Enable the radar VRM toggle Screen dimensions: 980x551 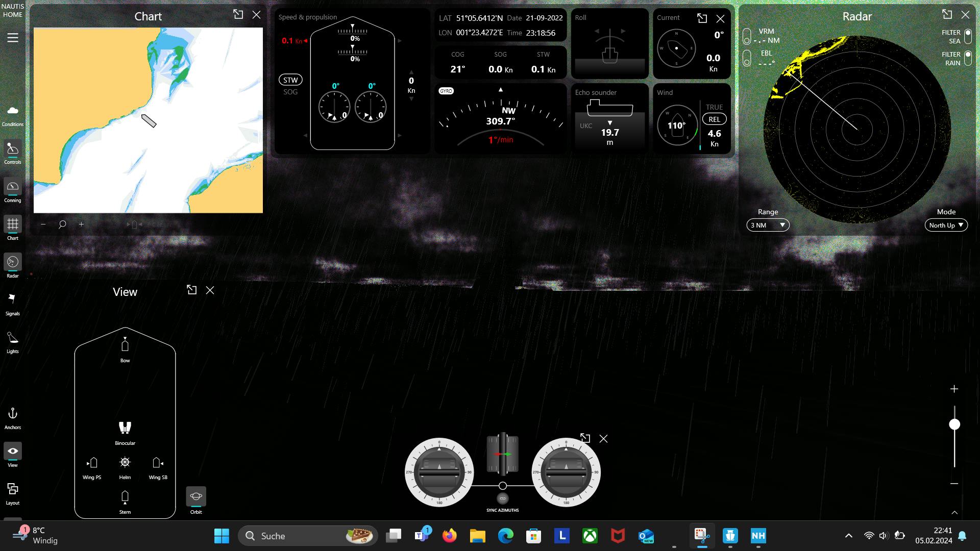click(x=747, y=36)
